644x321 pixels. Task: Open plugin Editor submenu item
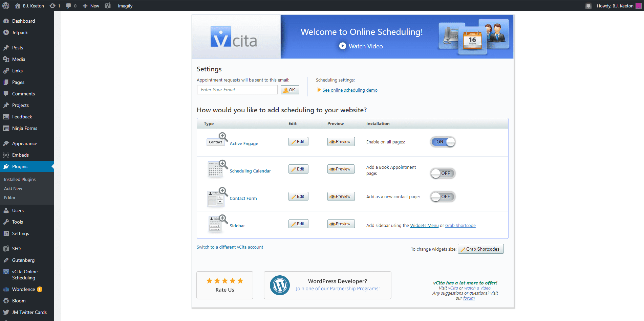(x=10, y=198)
